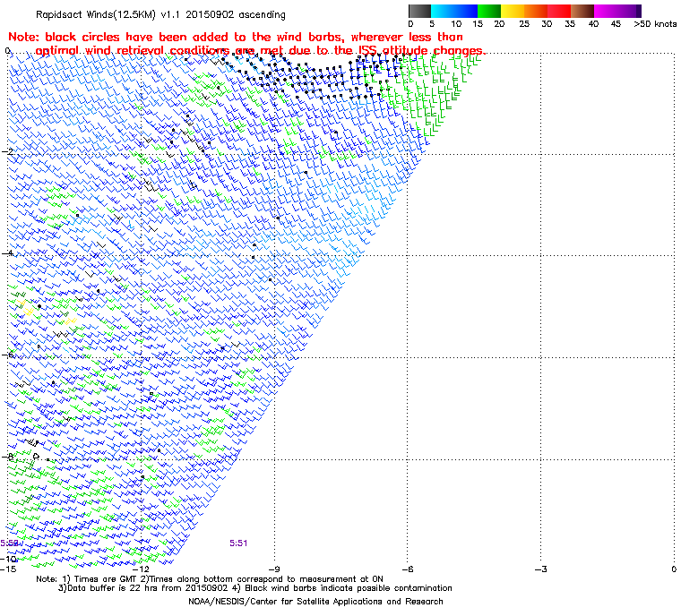Image resolution: width=681 pixels, height=616 pixels.
Task: Click the 'Times are GMT' footnote line
Action: (x=210, y=579)
